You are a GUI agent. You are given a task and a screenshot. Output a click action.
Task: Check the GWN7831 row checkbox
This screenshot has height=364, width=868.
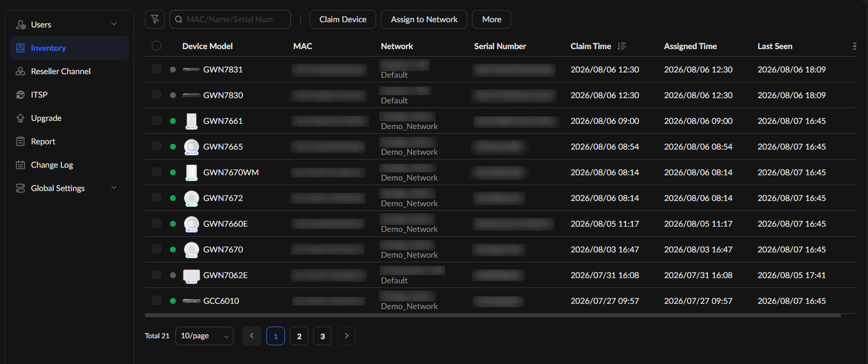(x=156, y=69)
